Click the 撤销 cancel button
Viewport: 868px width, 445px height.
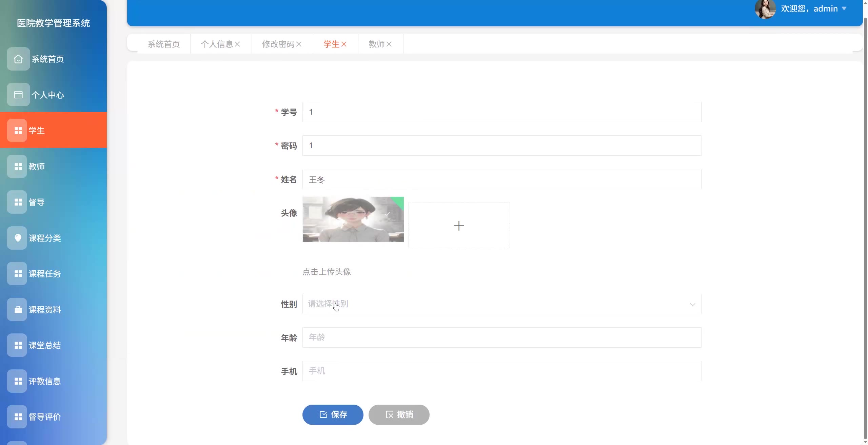click(399, 414)
